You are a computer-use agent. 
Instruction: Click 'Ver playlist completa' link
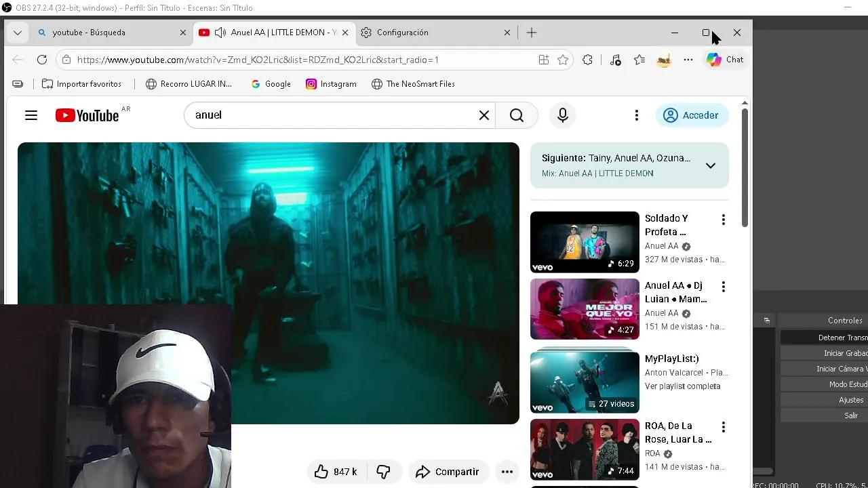pyautogui.click(x=682, y=386)
